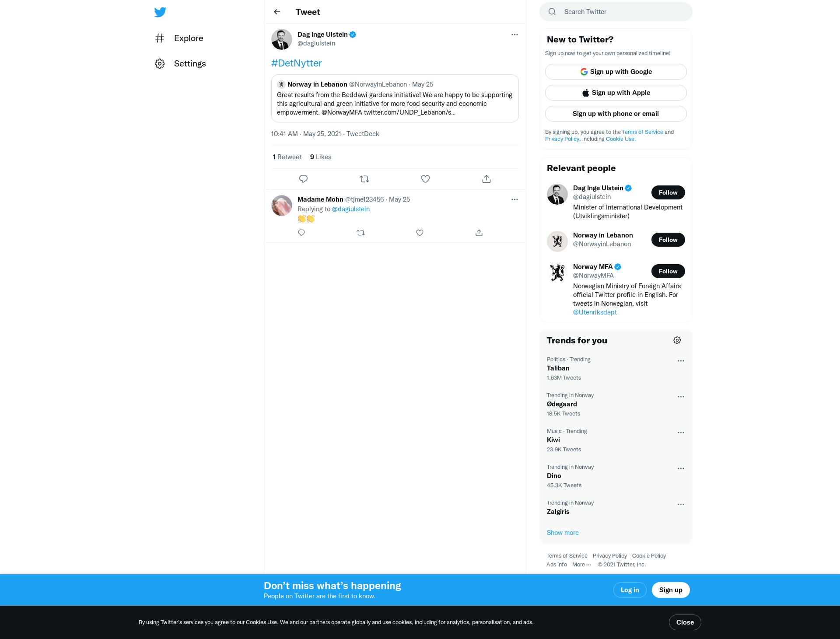
Task: Like the main tweet with heart icon
Action: point(425,179)
